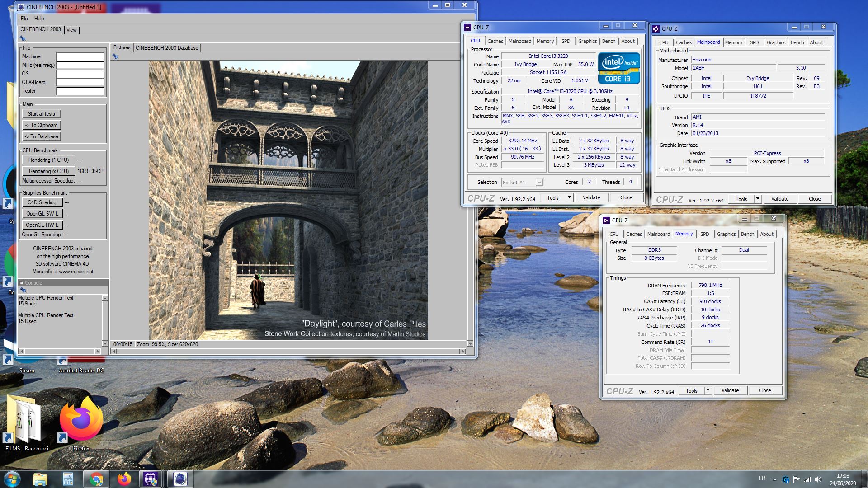Run the OpenGL SW-L test
868x488 pixels.
pyautogui.click(x=42, y=214)
